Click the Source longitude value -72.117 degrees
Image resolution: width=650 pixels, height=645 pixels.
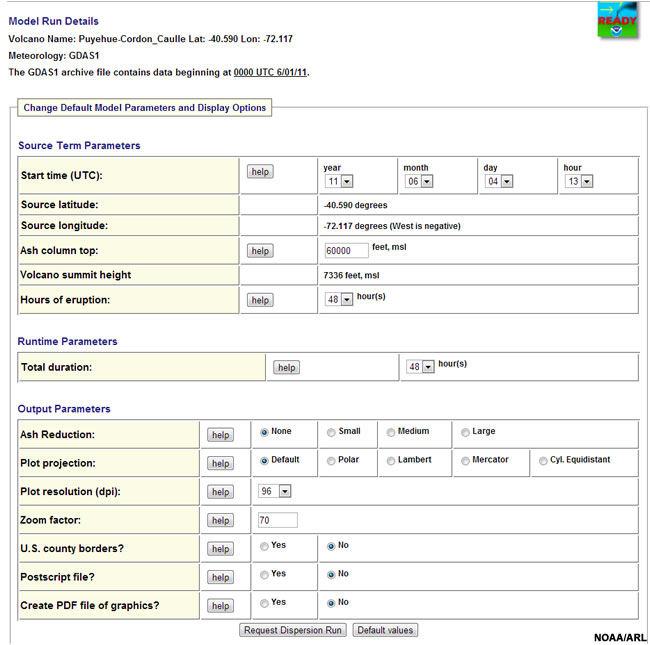tap(392, 226)
